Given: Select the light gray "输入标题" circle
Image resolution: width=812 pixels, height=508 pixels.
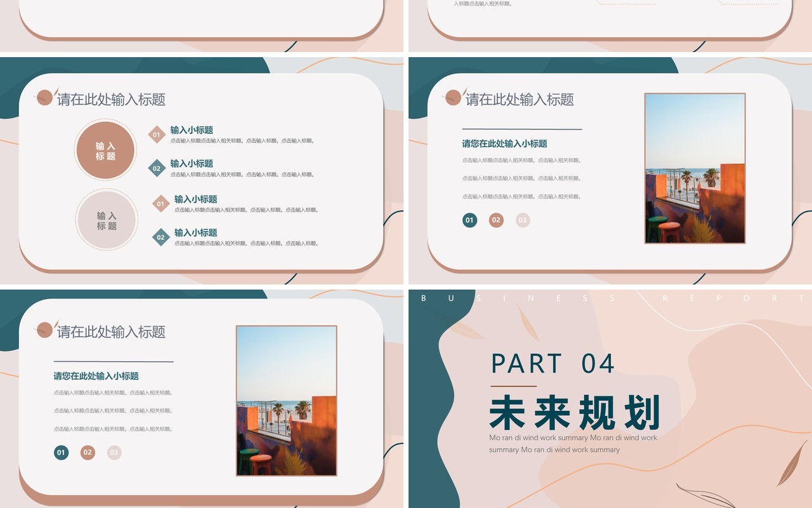Looking at the screenshot, I should click(x=107, y=221).
